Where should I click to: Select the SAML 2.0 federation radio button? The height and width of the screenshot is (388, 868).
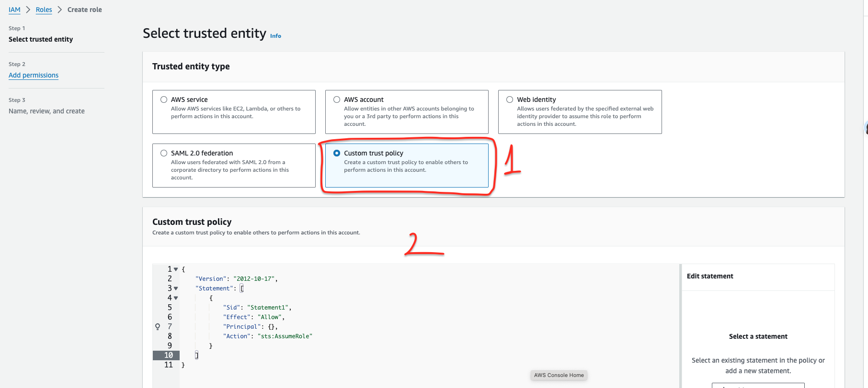coord(164,153)
